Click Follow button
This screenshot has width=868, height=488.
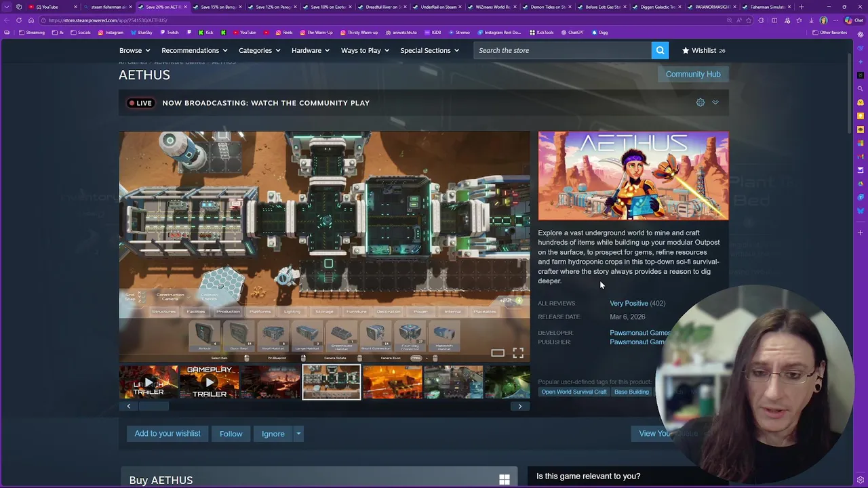pos(231,434)
